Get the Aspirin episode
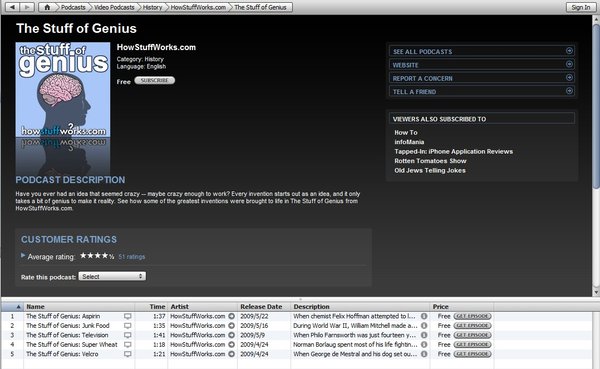This screenshot has width=600, height=369. 473,316
